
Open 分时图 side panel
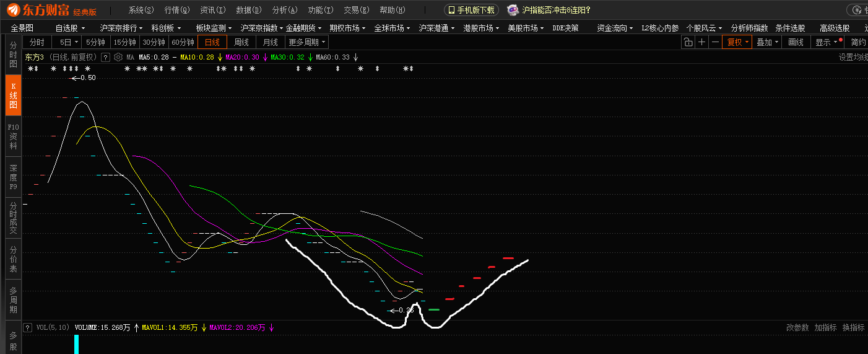[13, 55]
